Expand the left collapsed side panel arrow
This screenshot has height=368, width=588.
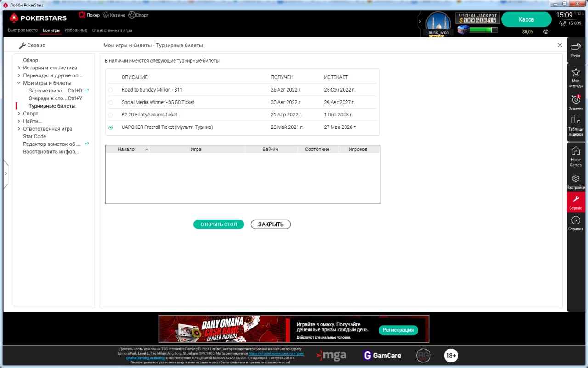point(6,174)
